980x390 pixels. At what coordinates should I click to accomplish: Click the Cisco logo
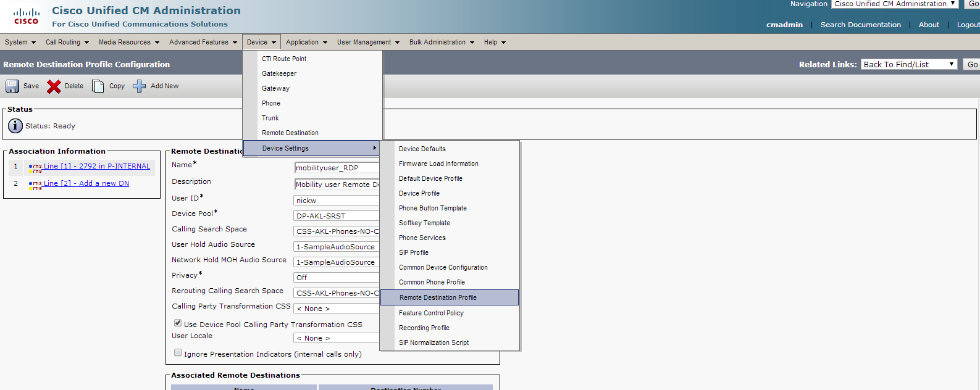coord(26,17)
